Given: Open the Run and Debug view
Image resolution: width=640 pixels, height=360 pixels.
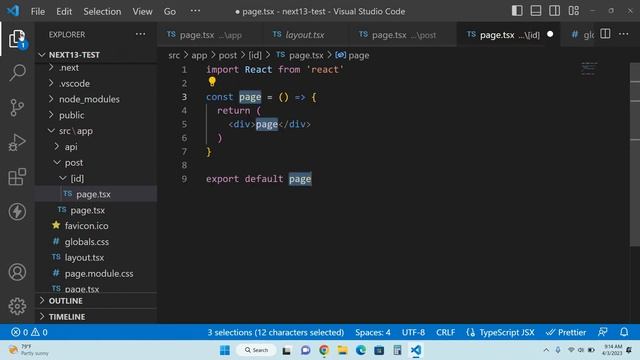Looking at the screenshot, I should pyautogui.click(x=17, y=142).
